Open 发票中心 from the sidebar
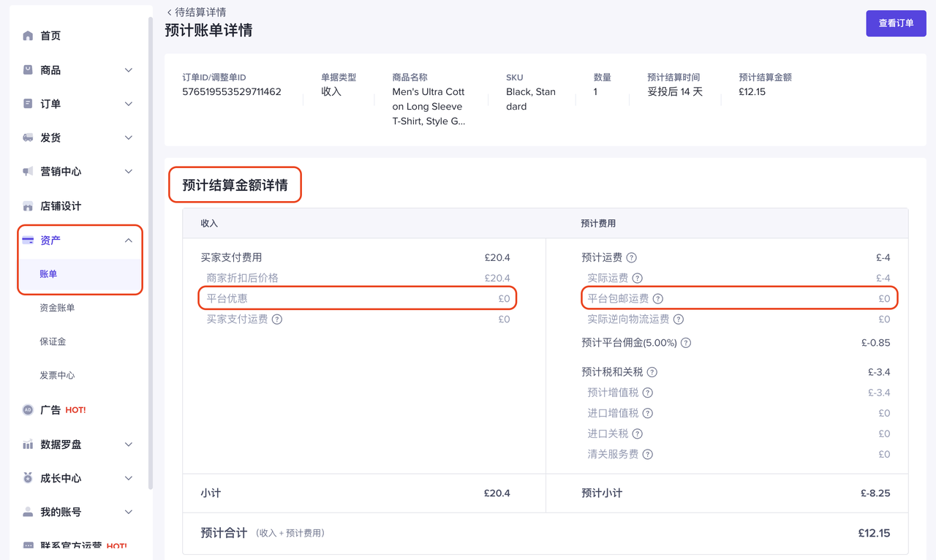 (x=57, y=375)
